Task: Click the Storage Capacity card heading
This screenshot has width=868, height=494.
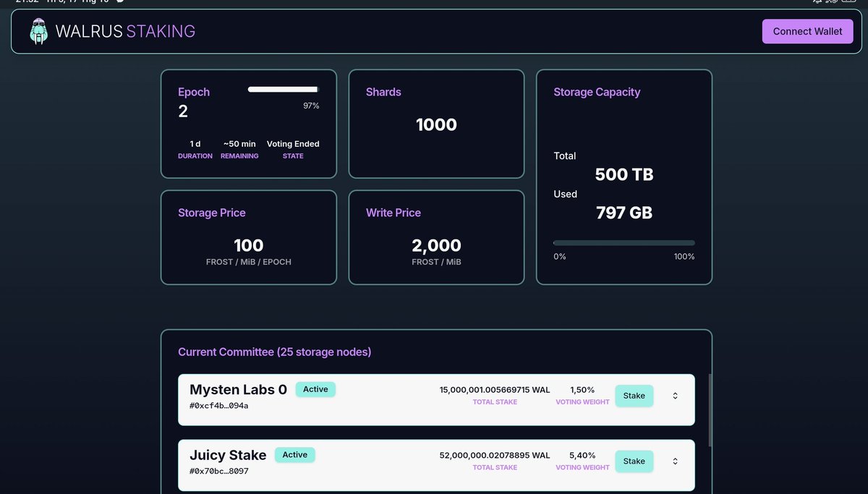Action: point(597,92)
